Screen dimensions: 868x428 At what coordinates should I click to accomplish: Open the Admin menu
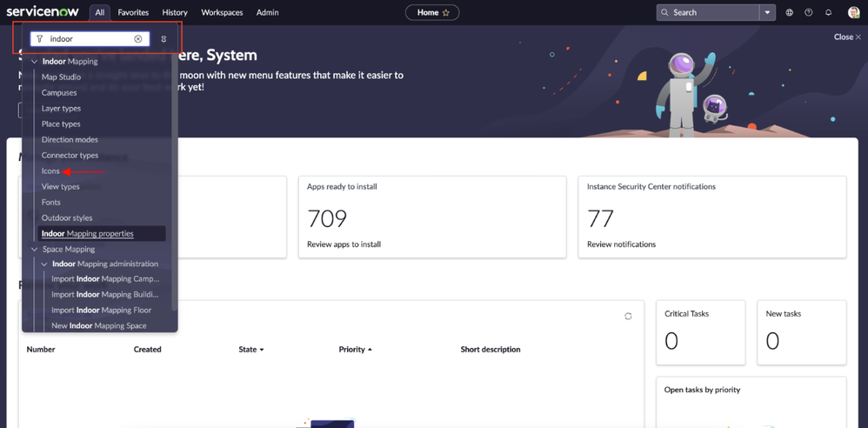[x=267, y=12]
